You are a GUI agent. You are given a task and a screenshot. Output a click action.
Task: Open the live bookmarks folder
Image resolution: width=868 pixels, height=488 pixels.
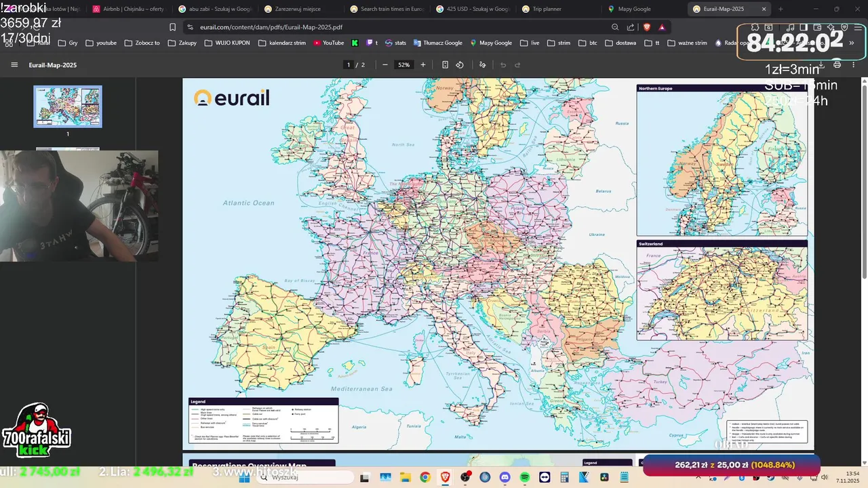(530, 43)
